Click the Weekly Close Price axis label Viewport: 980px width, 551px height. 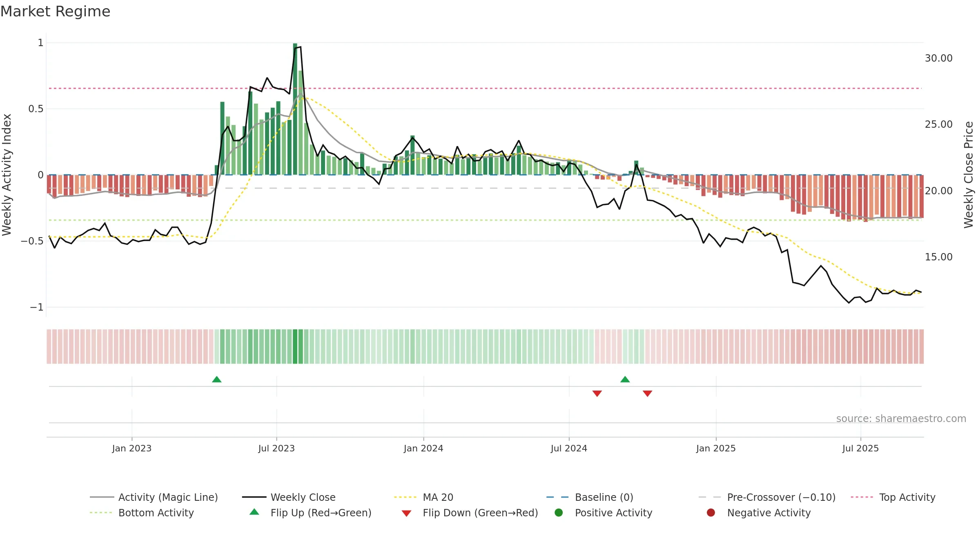tap(969, 175)
